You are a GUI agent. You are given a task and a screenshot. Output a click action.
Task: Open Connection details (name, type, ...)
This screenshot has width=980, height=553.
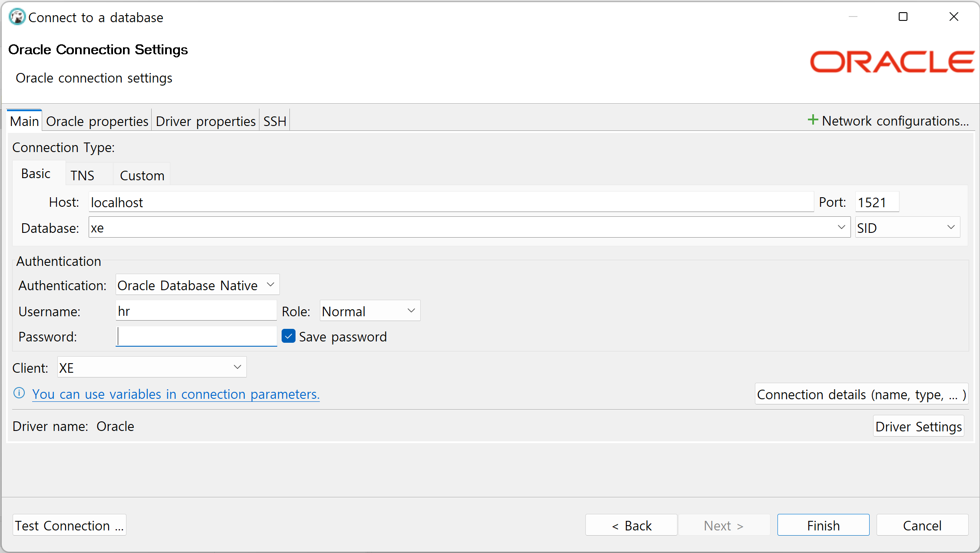861,394
